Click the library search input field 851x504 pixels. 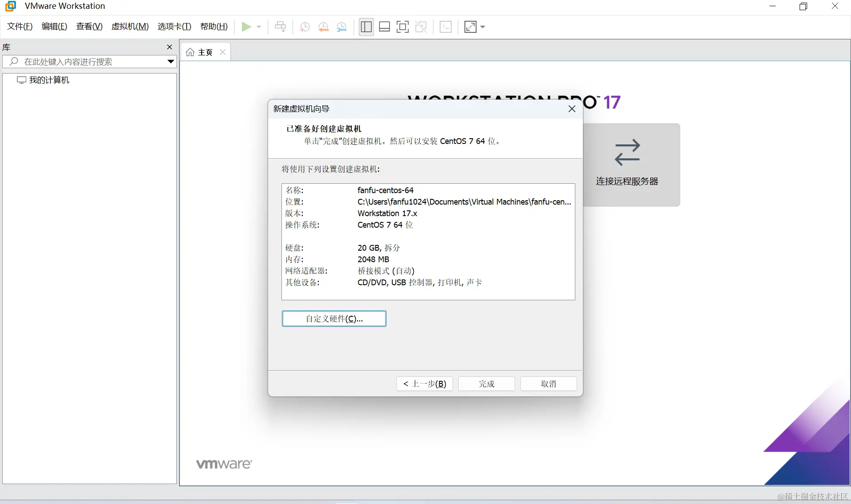[89, 62]
